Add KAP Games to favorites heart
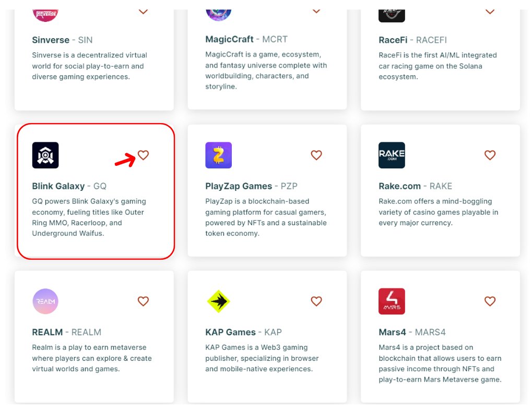The width and height of the screenshot is (532, 413). (x=316, y=301)
